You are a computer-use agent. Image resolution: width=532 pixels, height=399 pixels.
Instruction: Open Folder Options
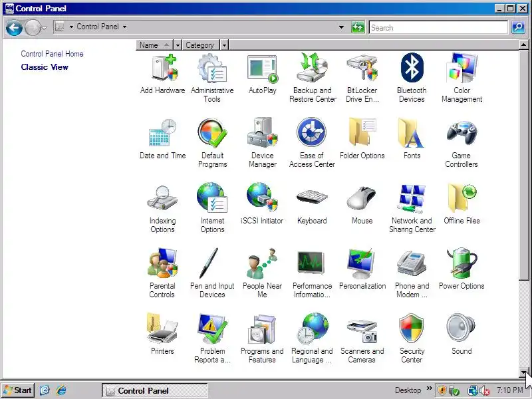click(362, 139)
